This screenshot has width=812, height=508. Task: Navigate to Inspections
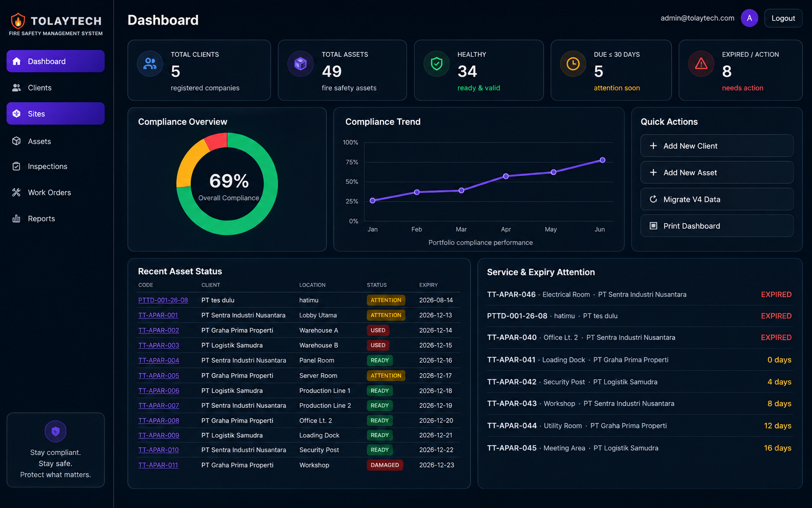(x=55, y=166)
